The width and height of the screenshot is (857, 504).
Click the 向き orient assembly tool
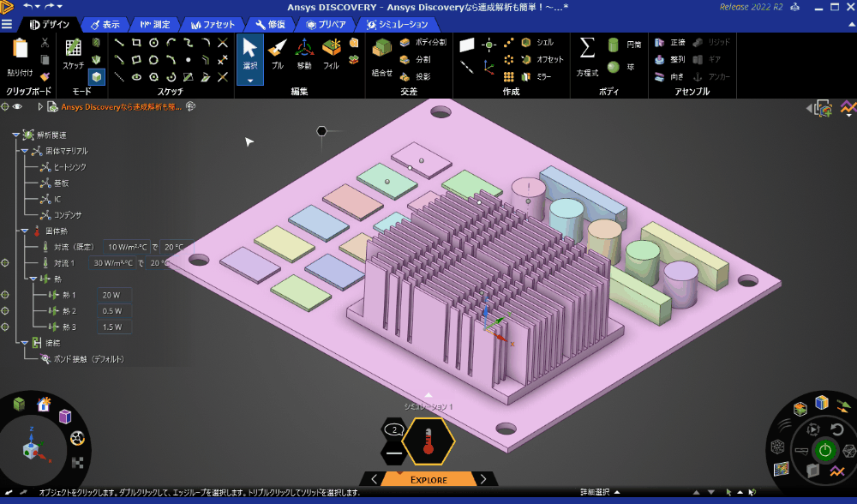coord(669,76)
